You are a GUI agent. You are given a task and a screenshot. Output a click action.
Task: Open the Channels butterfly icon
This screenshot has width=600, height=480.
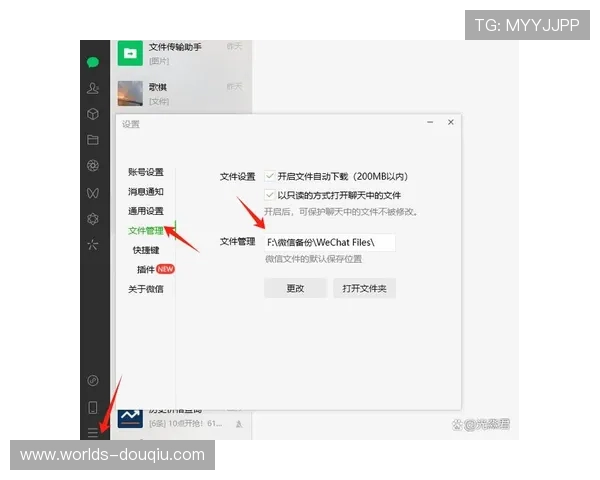93,193
